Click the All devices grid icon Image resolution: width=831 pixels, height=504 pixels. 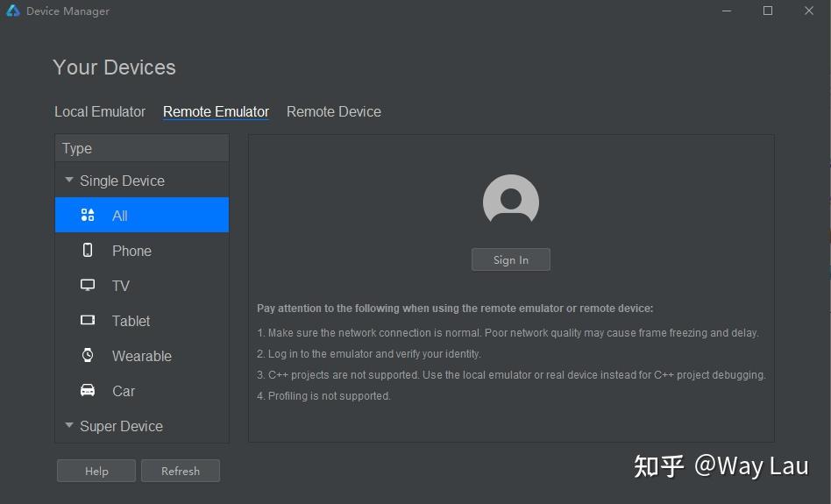[x=88, y=216]
